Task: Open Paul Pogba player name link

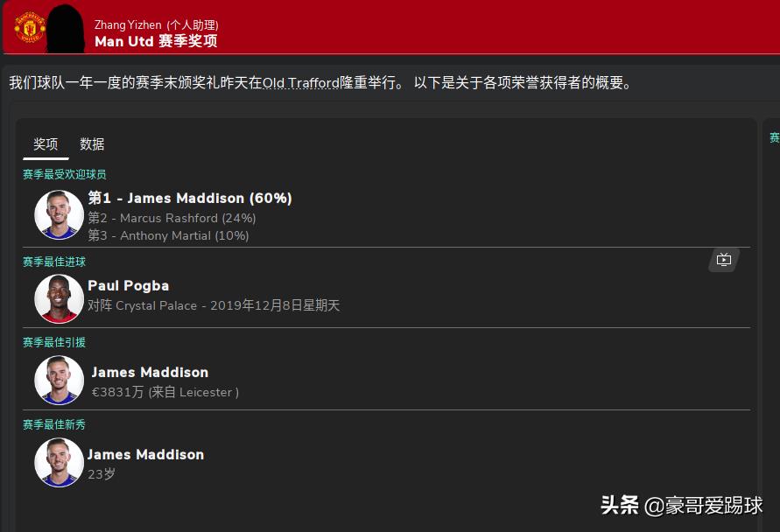Action: [129, 285]
